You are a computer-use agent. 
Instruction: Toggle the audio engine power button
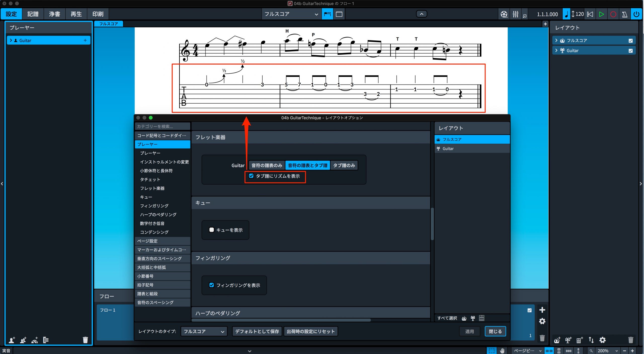click(x=636, y=14)
